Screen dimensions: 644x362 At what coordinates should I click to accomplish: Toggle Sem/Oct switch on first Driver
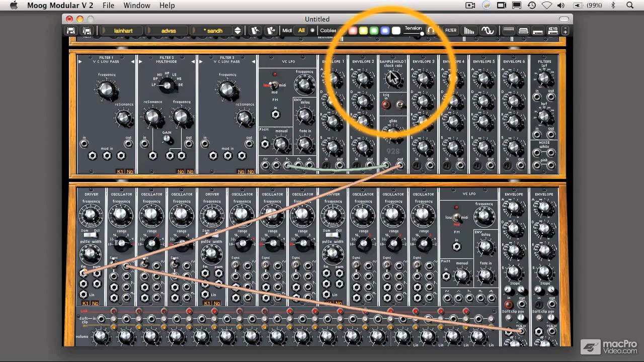click(91, 235)
